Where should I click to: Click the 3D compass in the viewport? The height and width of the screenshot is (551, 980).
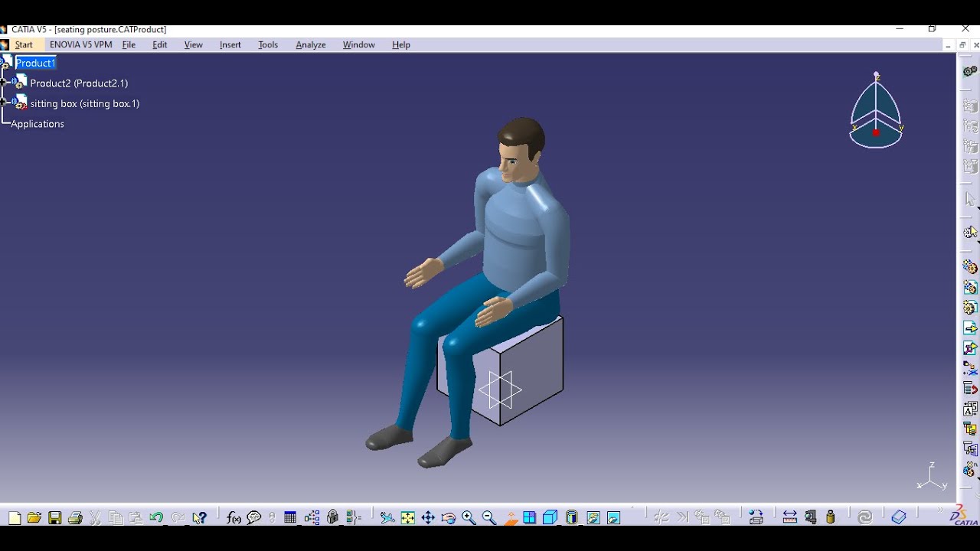click(877, 111)
